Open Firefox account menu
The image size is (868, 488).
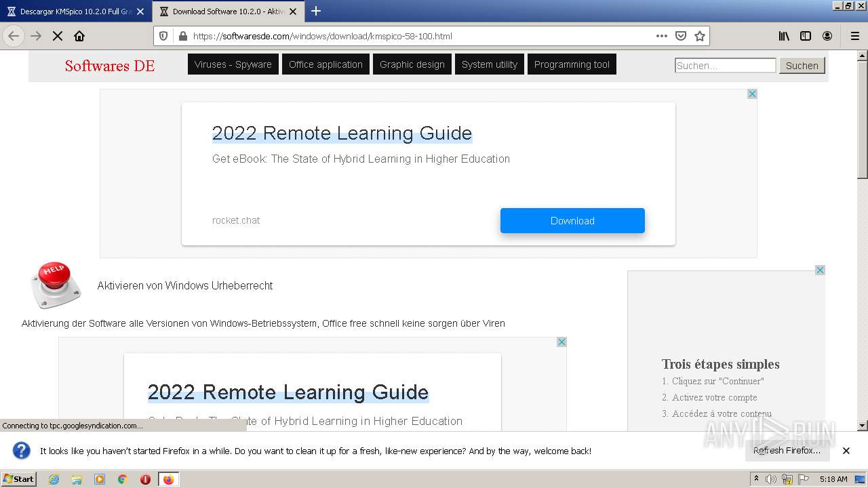tap(827, 36)
